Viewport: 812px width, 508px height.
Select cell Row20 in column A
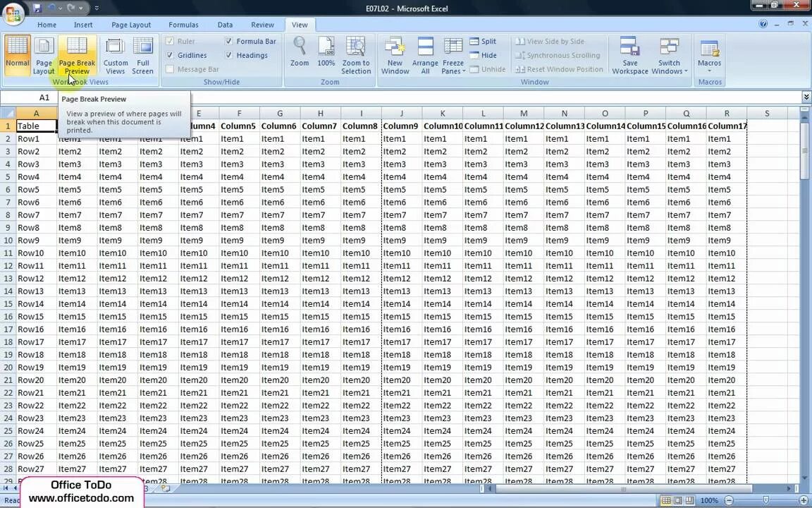pyautogui.click(x=36, y=380)
